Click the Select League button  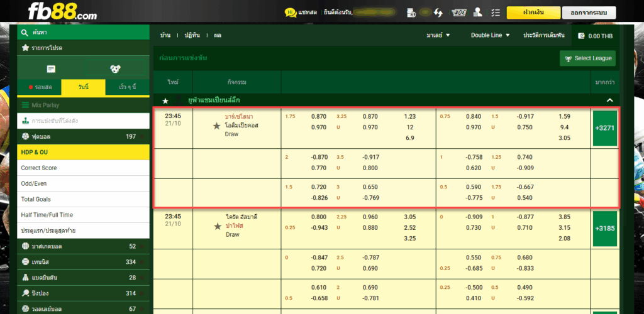pyautogui.click(x=588, y=58)
